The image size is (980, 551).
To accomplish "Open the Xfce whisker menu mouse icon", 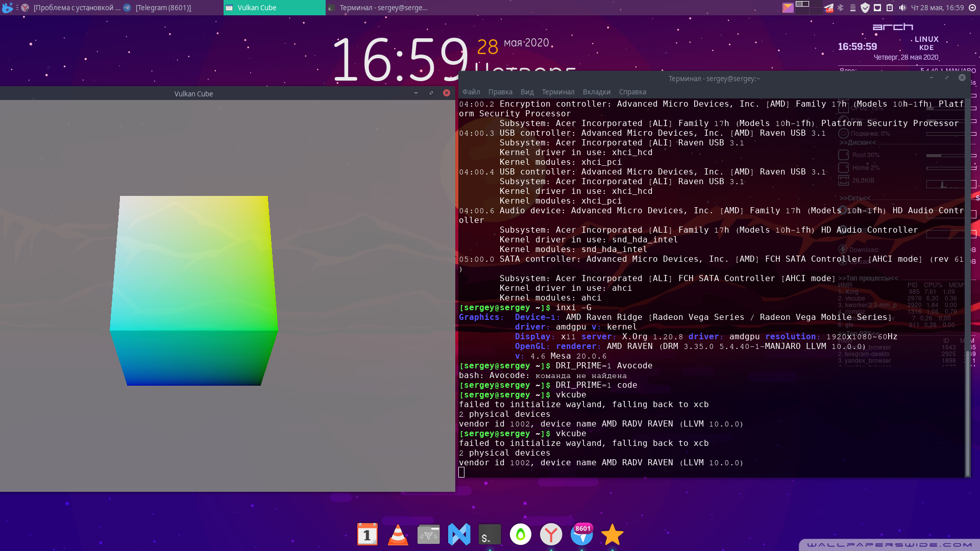I will (7, 8).
